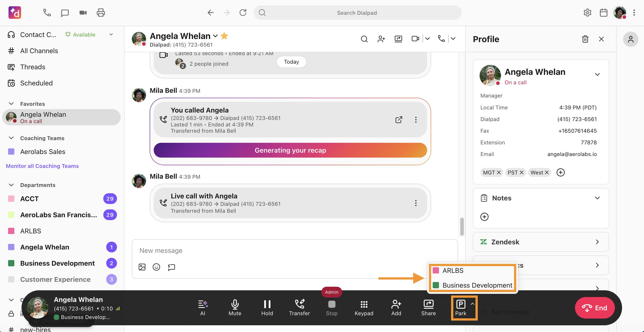This screenshot has height=332, width=644.
Task: Add people to the conversation
Action: (381, 39)
